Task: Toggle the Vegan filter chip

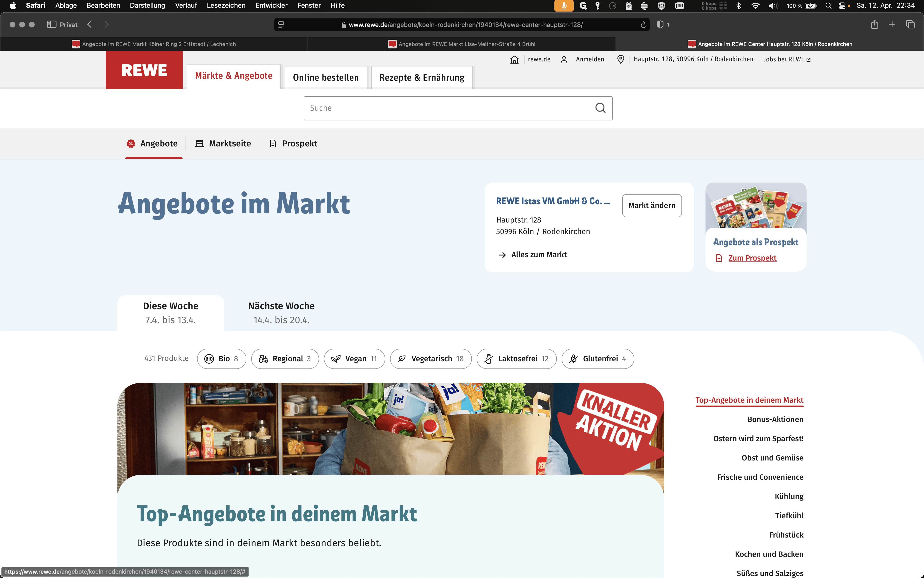Action: [354, 359]
